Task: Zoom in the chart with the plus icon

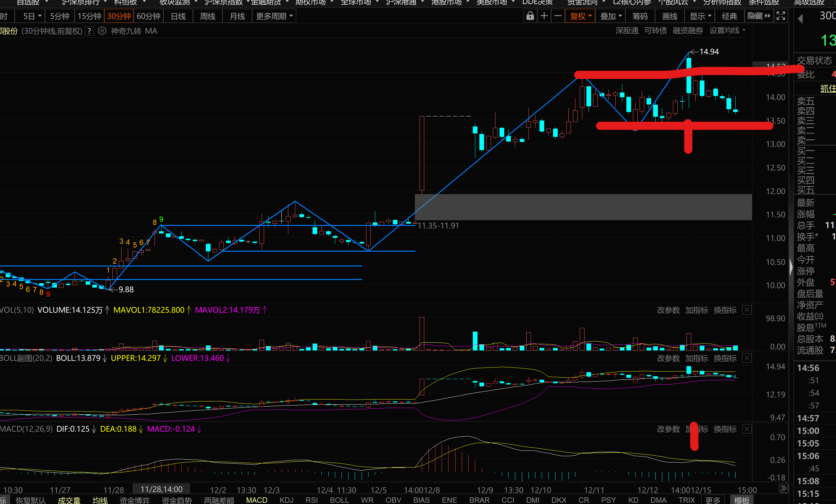Action: point(544,16)
